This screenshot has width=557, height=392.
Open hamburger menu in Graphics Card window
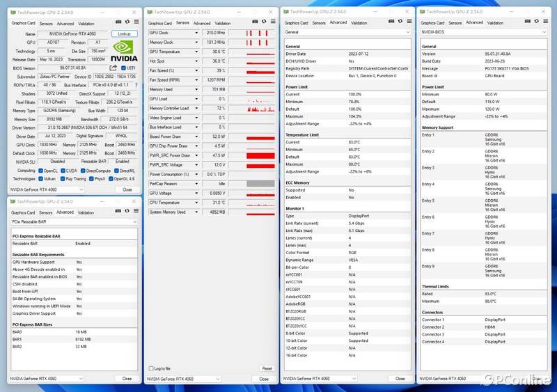[136, 22]
